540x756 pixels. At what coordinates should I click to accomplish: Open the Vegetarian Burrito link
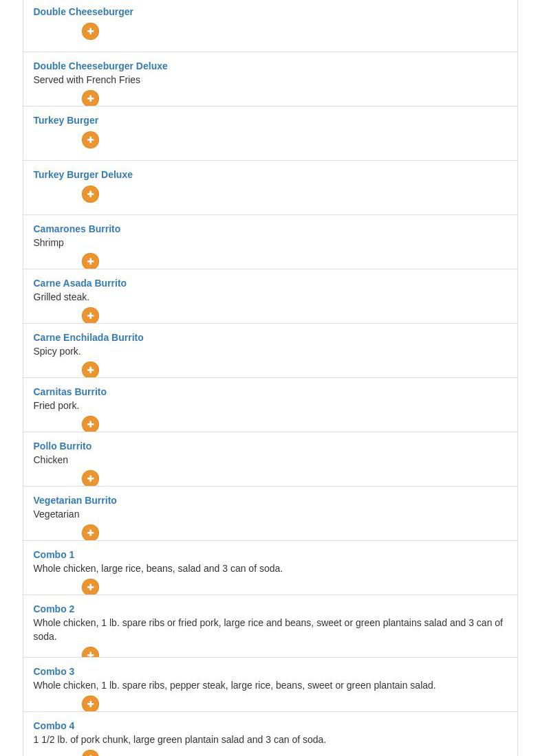75,500
